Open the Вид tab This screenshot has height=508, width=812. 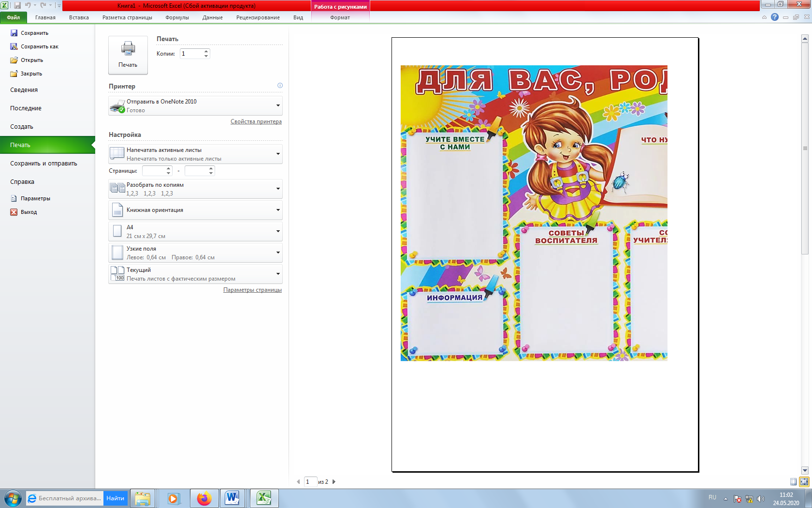(x=298, y=17)
